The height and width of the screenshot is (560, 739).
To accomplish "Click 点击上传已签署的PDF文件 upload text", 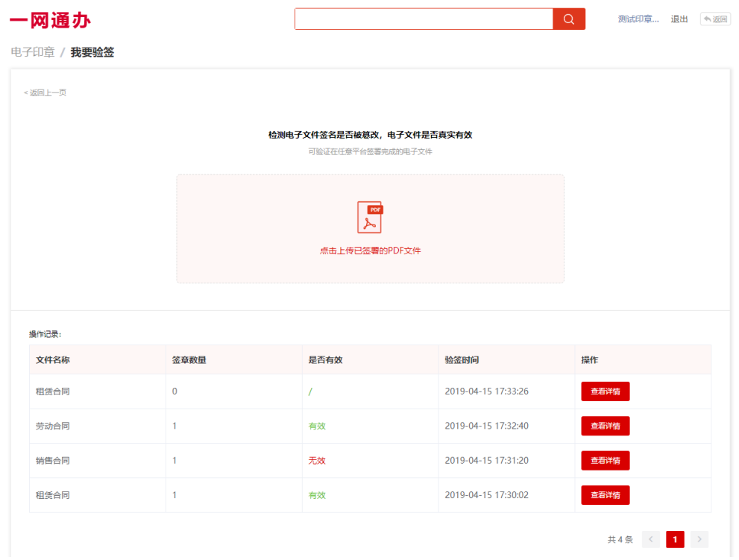I will (x=370, y=251).
